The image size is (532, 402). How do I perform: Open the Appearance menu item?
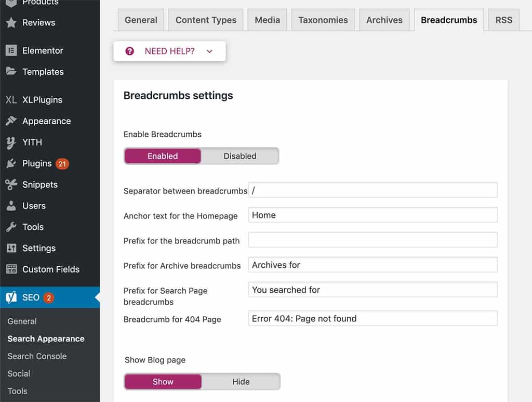(50, 121)
